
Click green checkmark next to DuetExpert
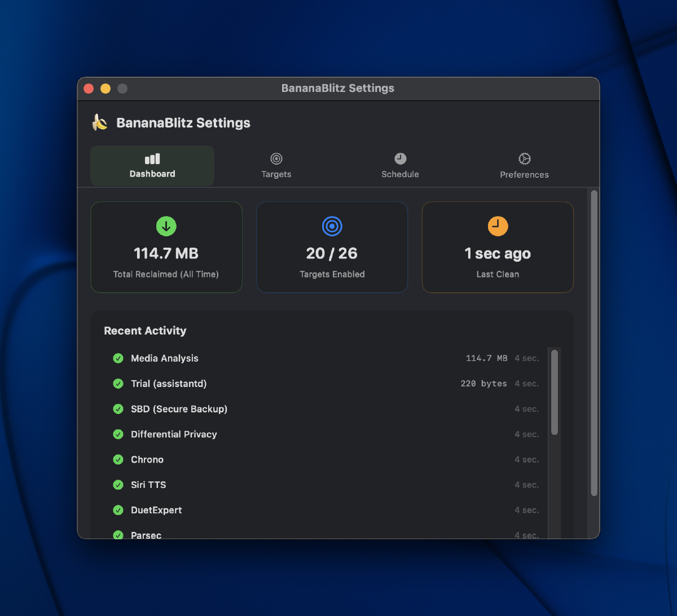coord(118,511)
